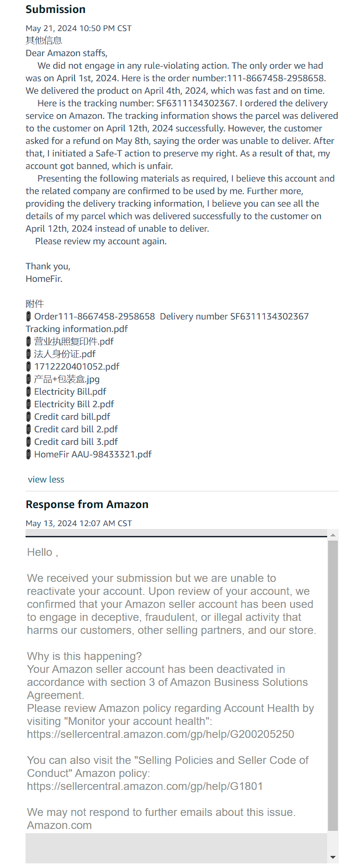This screenshot has height=868, width=348.
Task: Click paperclip icon next to 营业执照复印件.pdf
Action: coord(28,342)
